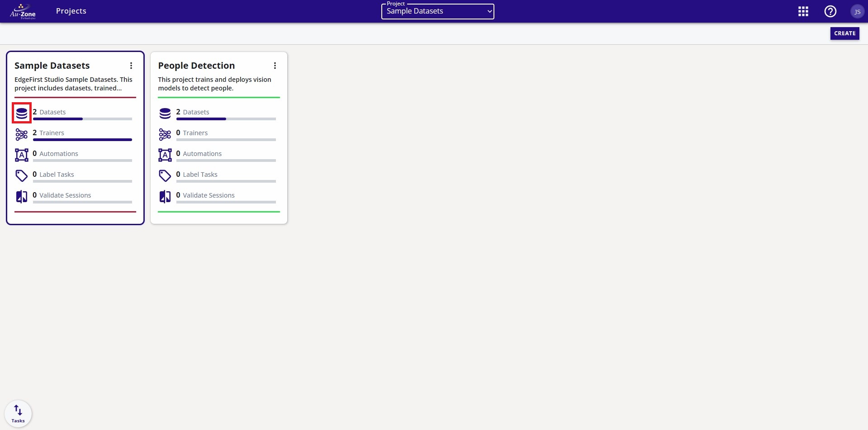The height and width of the screenshot is (430, 868).
Task: Open 0 Automations in People Detection card
Action: [x=199, y=153]
